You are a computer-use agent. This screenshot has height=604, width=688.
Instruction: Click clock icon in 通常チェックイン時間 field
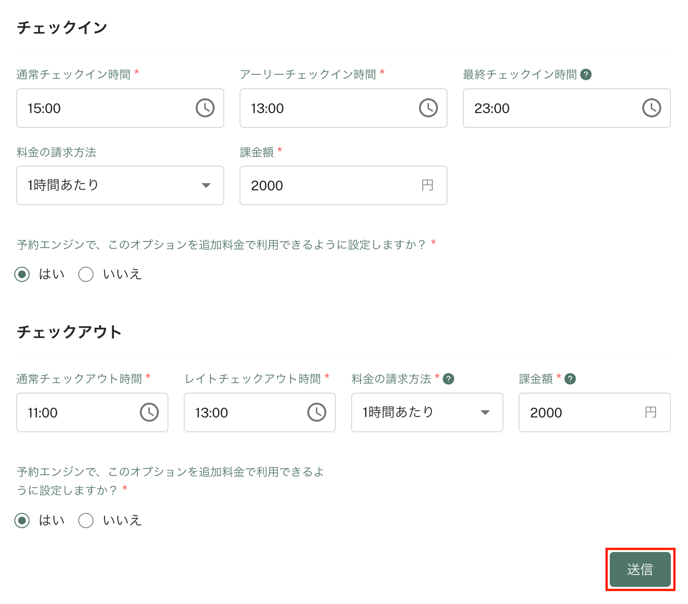[x=205, y=108]
